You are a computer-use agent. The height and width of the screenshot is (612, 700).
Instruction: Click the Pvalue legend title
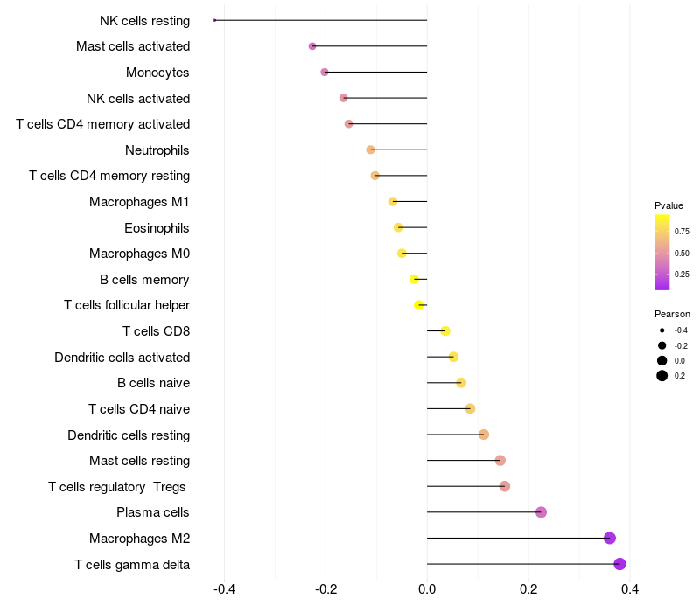tap(668, 205)
